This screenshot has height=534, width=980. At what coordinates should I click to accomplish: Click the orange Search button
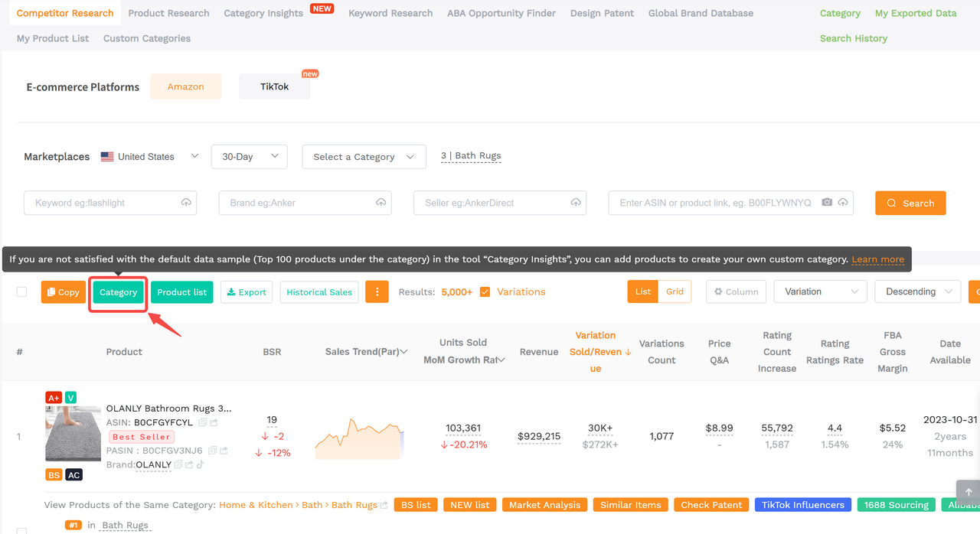click(910, 203)
